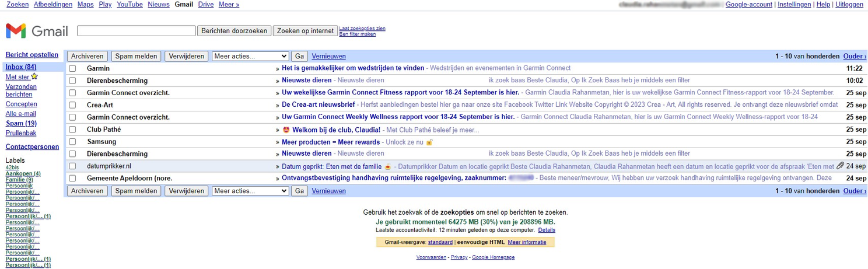Click the Ga button in the top toolbar

(300, 56)
